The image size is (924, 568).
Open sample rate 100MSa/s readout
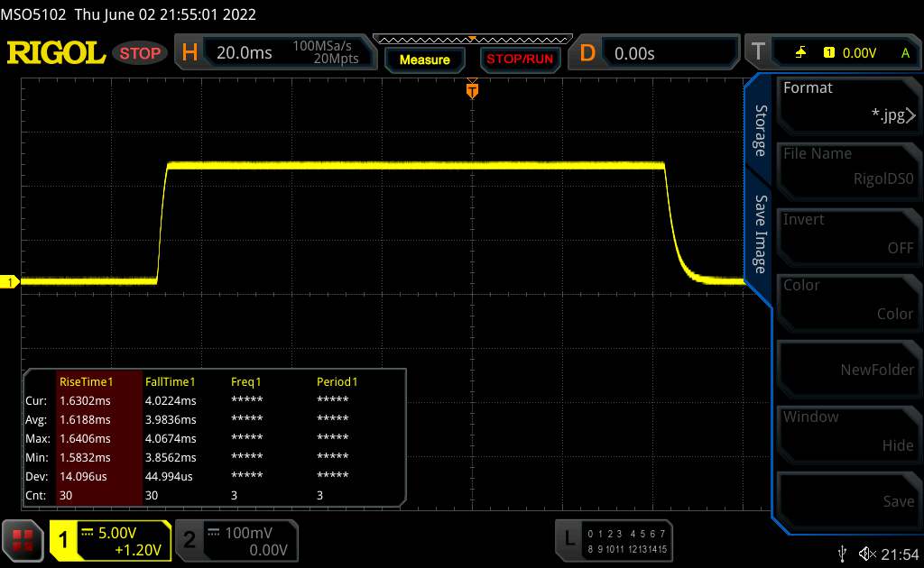pyautogui.click(x=322, y=46)
